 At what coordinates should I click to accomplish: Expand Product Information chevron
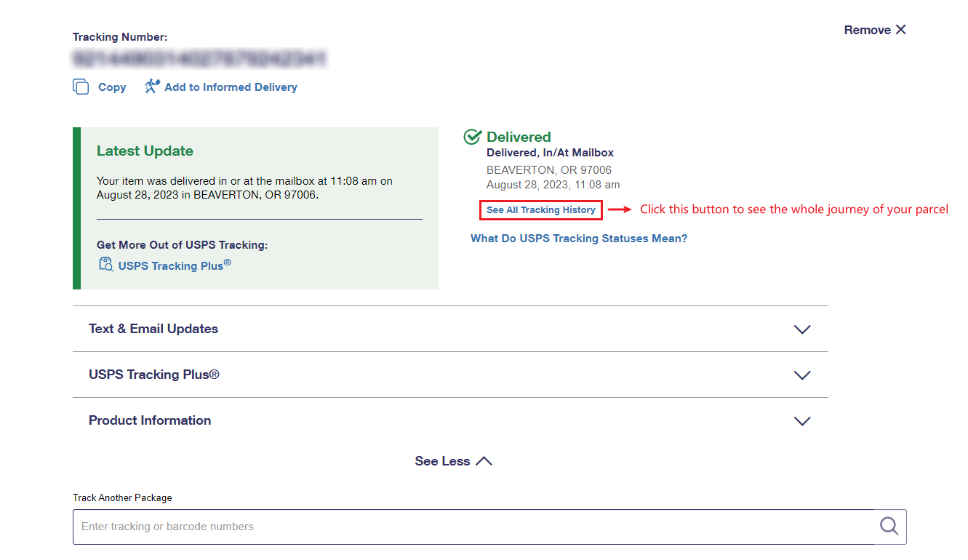click(x=802, y=421)
